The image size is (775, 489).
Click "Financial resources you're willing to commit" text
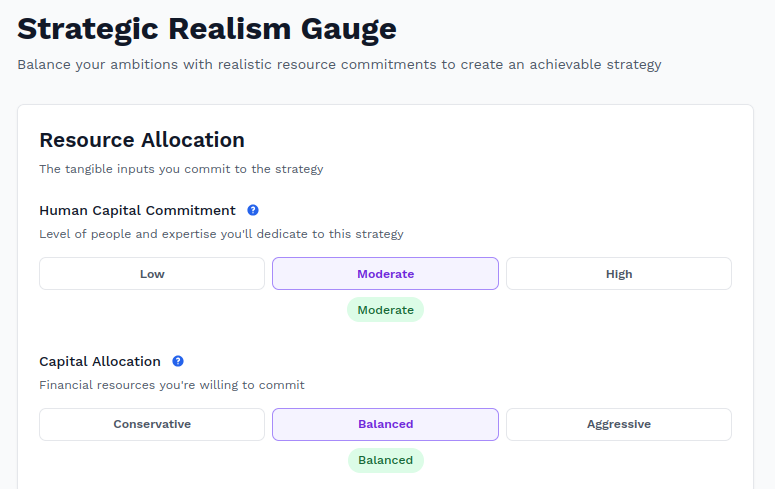click(x=172, y=385)
